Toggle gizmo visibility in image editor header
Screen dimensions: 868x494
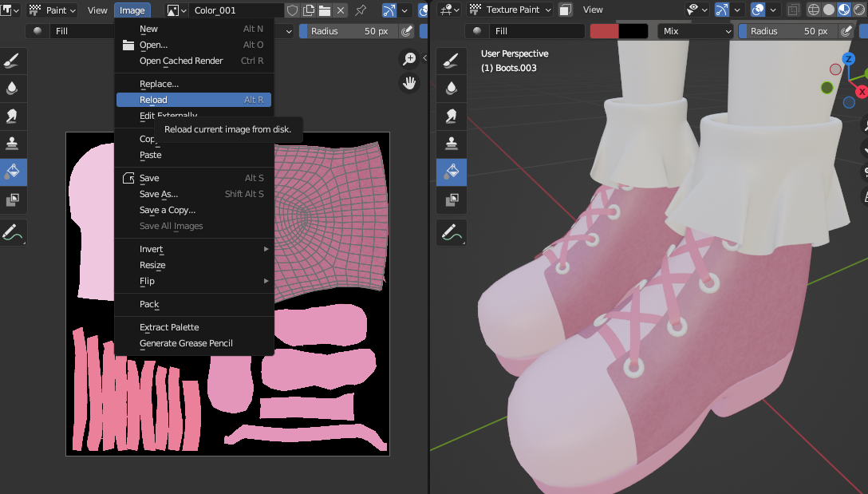pyautogui.click(x=389, y=10)
